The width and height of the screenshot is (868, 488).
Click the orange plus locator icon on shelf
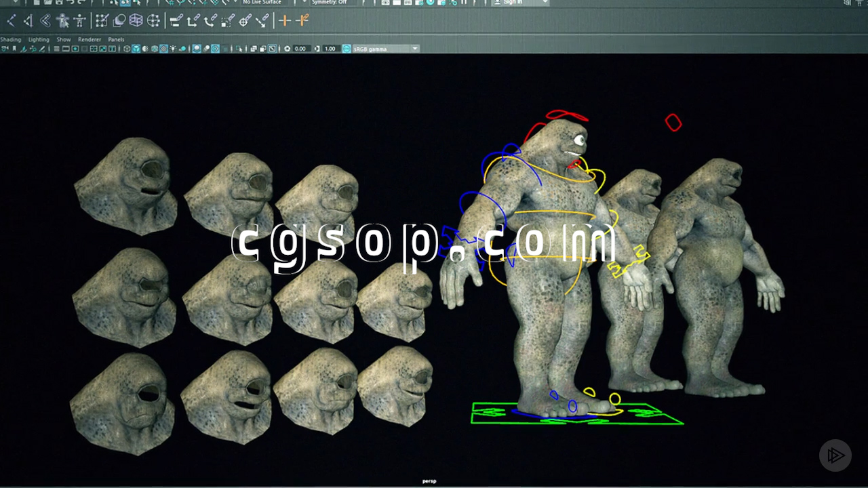[285, 20]
